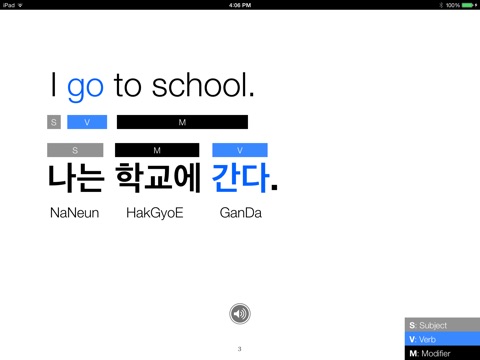This screenshot has height=360, width=480.
Task: Tap the Korean word 학교에
Action: click(x=158, y=178)
